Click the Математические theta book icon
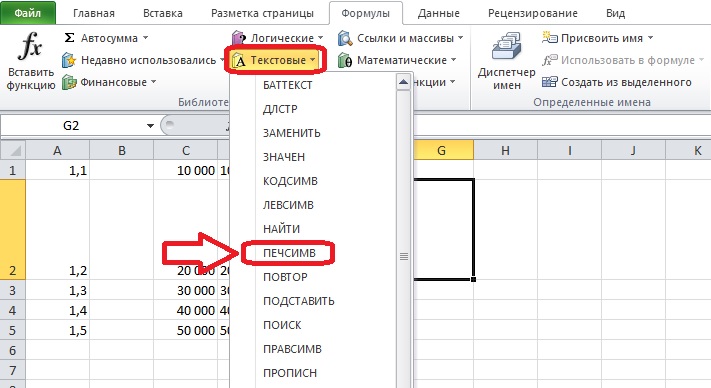This screenshot has height=388, width=711. coord(345,60)
